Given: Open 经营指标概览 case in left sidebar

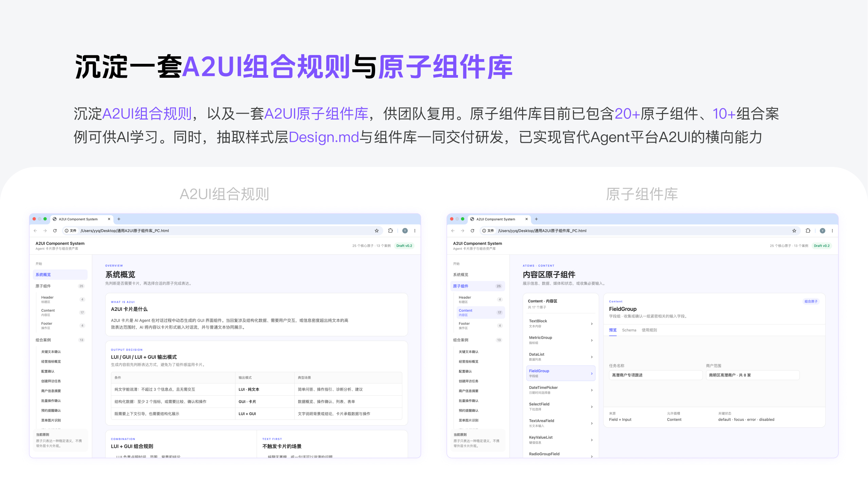Looking at the screenshot, I should pyautogui.click(x=51, y=362).
